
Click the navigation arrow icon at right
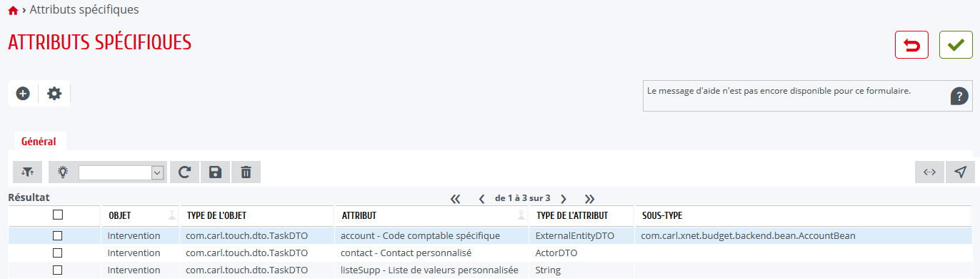[x=960, y=172]
